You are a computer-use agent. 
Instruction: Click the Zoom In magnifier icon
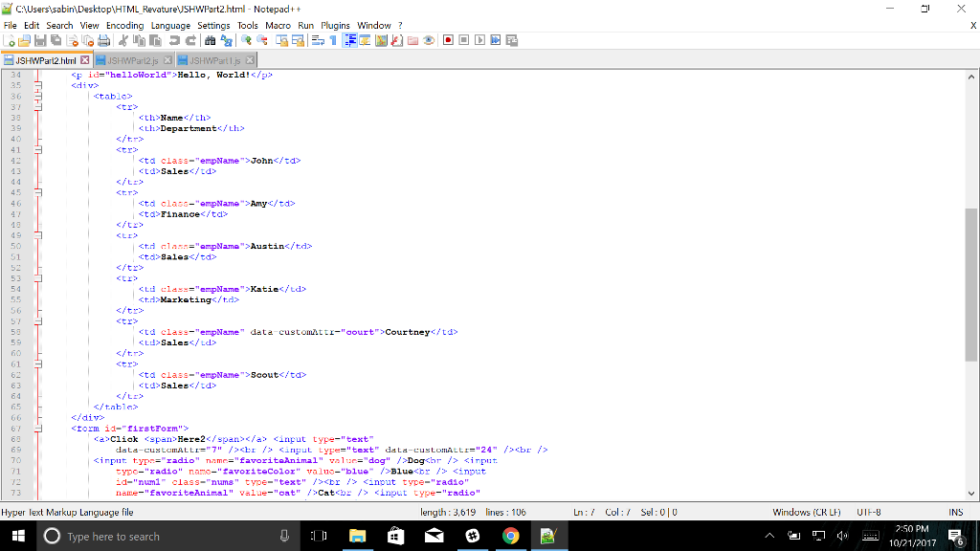coord(246,40)
